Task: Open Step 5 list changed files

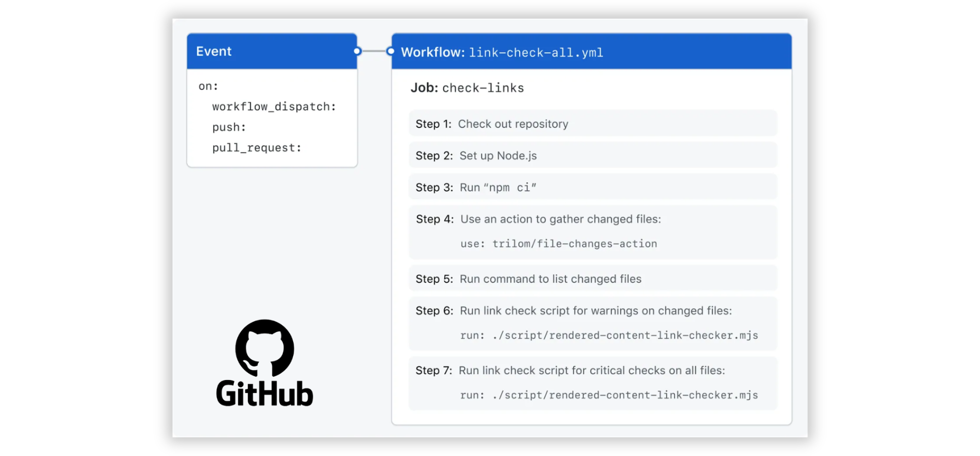Action: coord(593,279)
